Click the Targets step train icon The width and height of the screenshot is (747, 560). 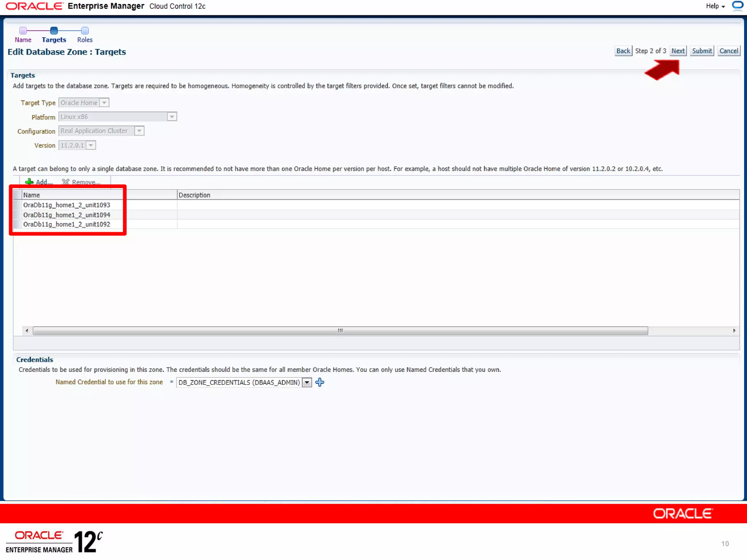point(54,31)
